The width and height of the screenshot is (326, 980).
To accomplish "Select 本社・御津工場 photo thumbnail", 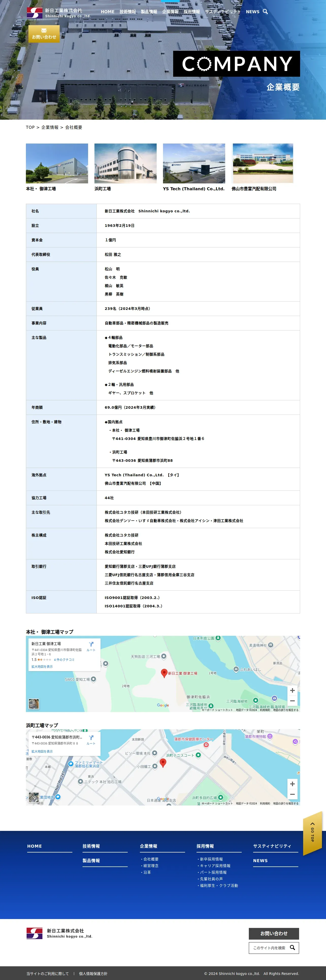I will [57, 163].
